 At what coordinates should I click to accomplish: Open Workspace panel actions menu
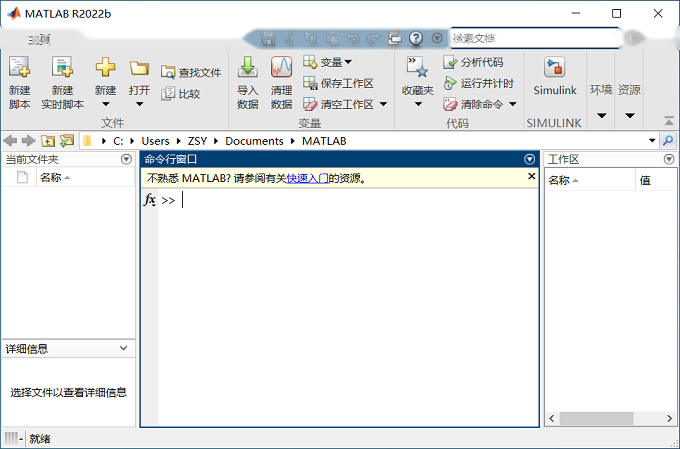[669, 159]
